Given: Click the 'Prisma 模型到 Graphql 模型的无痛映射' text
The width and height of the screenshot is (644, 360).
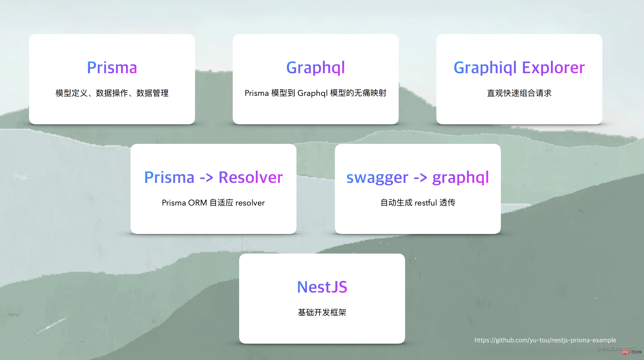Looking at the screenshot, I should (315, 93).
